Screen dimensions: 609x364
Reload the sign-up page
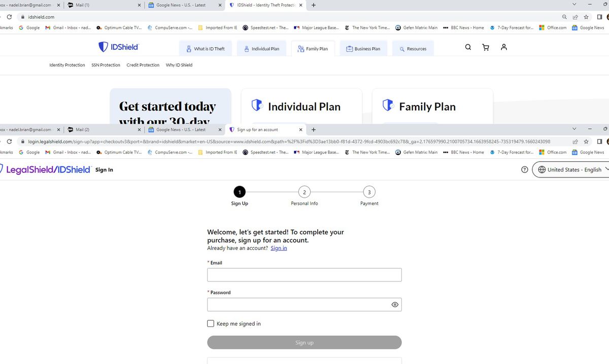click(x=9, y=141)
